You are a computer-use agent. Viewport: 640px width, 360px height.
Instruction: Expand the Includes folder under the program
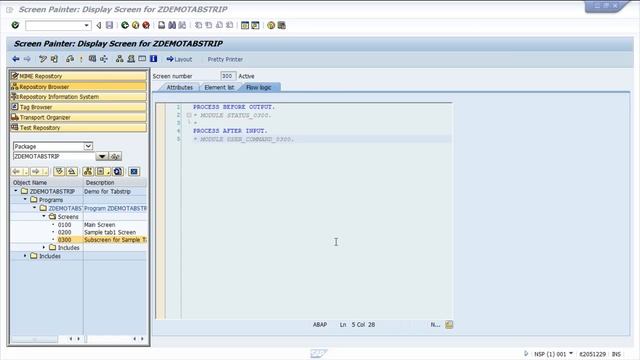44,247
